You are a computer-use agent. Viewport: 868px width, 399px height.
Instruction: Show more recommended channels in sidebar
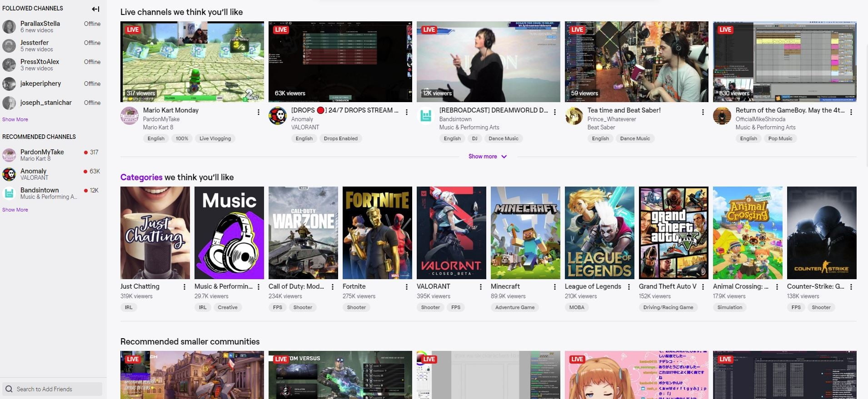tap(15, 210)
